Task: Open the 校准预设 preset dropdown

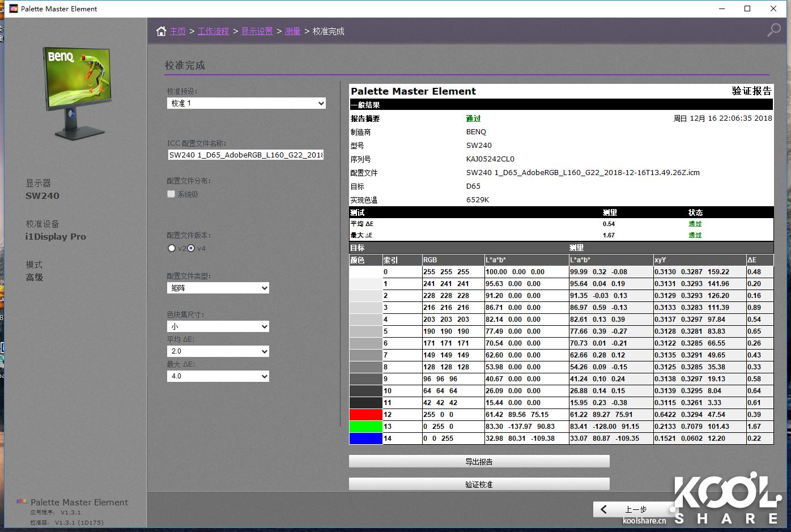Action: [246, 103]
